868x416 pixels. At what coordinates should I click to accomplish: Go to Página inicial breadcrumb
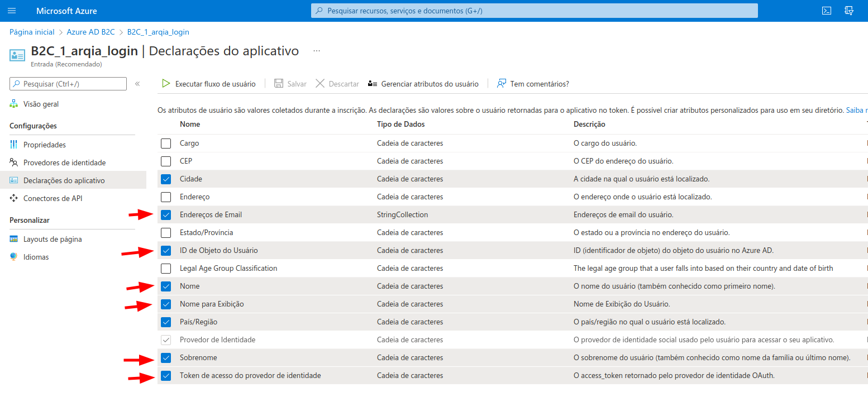tap(32, 32)
